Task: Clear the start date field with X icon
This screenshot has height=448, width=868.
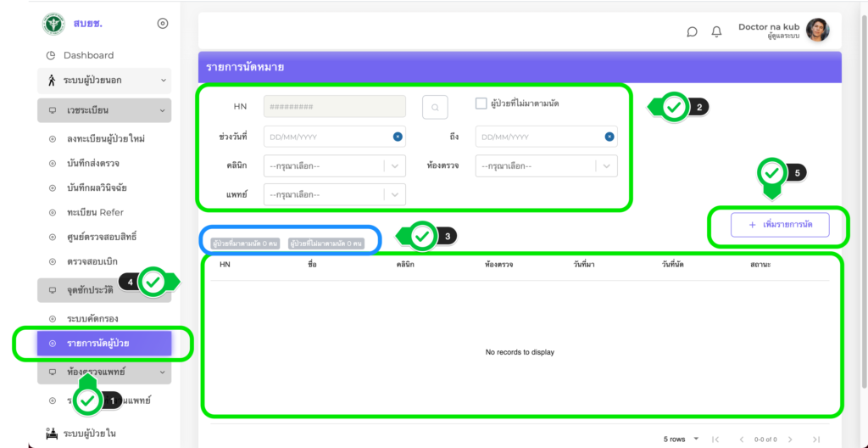Action: (x=397, y=137)
